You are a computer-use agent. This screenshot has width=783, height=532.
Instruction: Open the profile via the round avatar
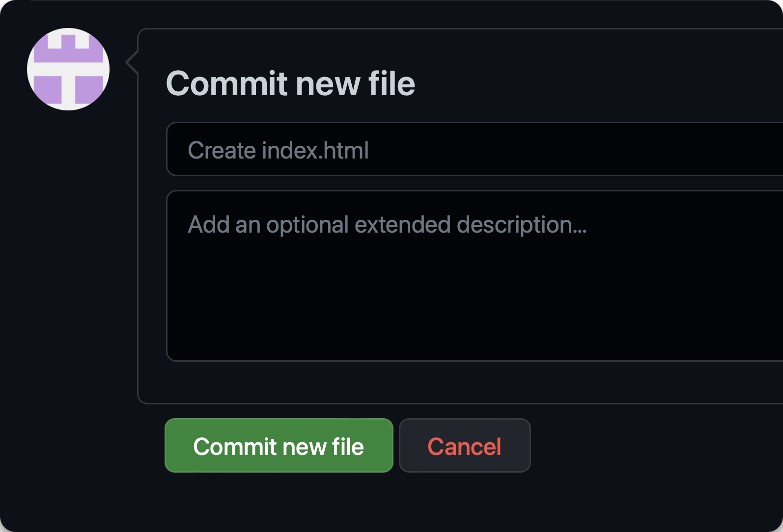point(68,69)
